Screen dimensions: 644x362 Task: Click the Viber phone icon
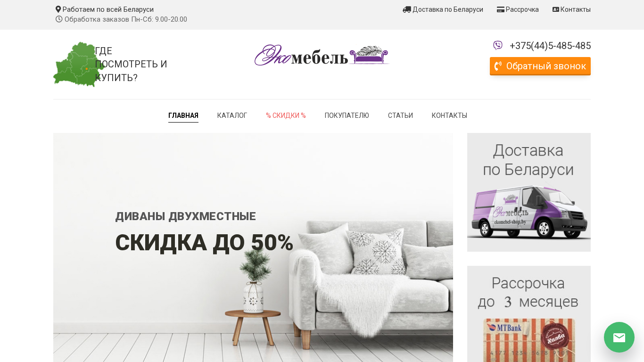498,45
